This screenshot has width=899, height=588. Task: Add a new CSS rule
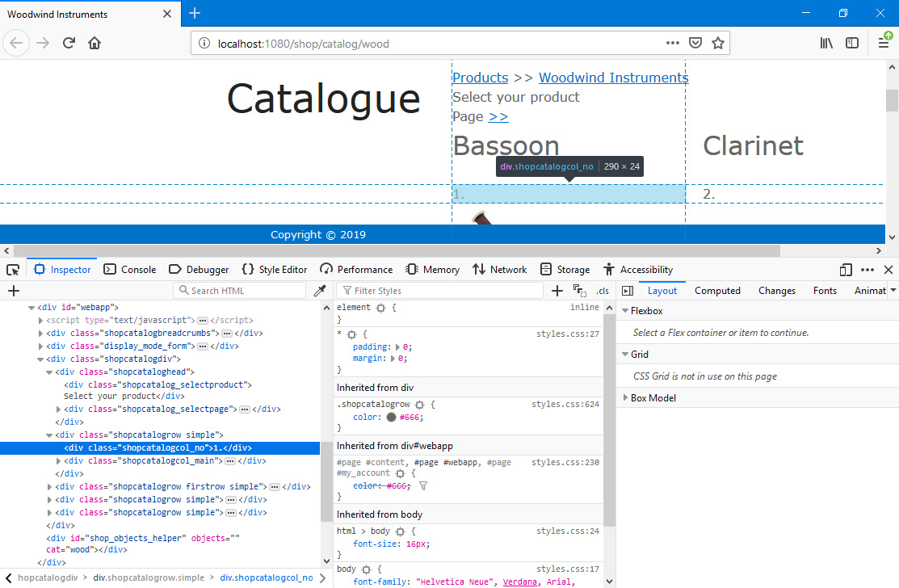(557, 291)
